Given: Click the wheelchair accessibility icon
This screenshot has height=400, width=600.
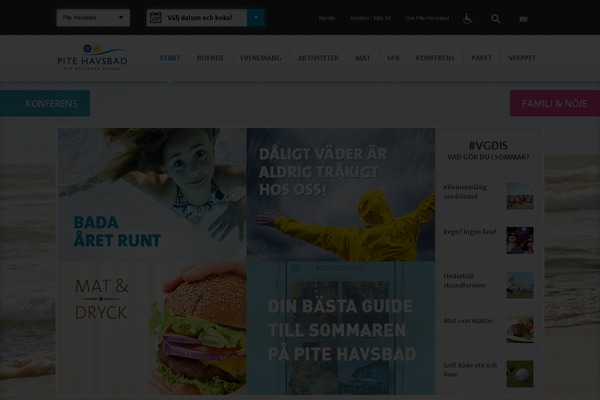Looking at the screenshot, I should [x=467, y=18].
